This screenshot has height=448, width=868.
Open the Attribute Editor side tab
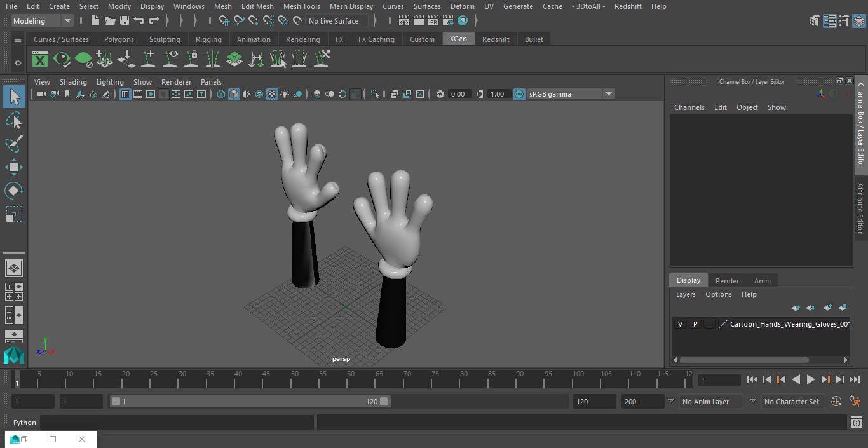click(860, 208)
